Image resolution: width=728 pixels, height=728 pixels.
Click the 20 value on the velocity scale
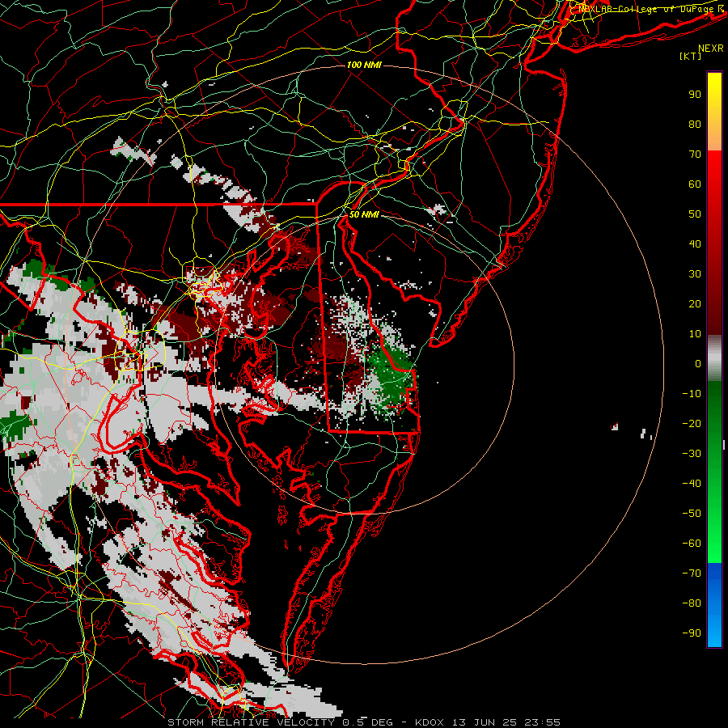point(695,303)
